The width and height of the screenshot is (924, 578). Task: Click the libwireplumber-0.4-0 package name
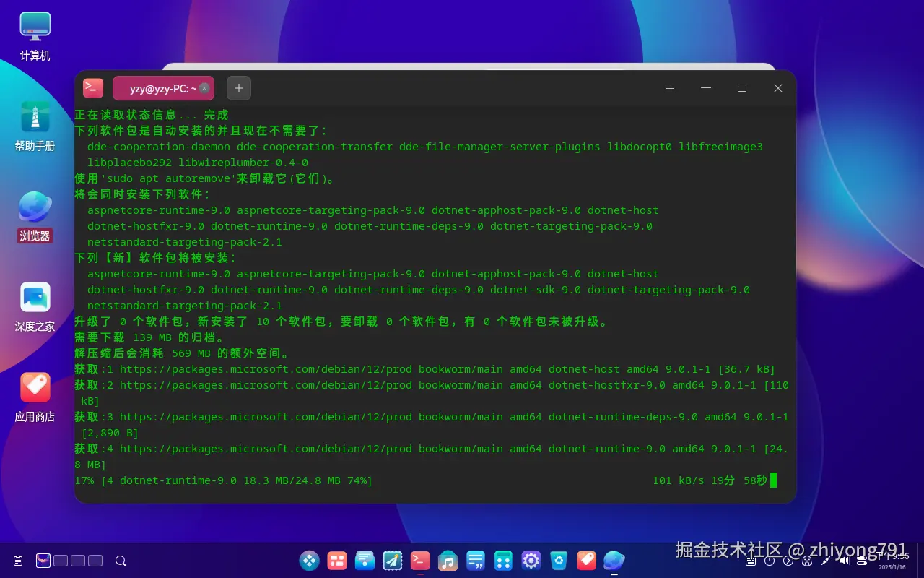coord(243,163)
